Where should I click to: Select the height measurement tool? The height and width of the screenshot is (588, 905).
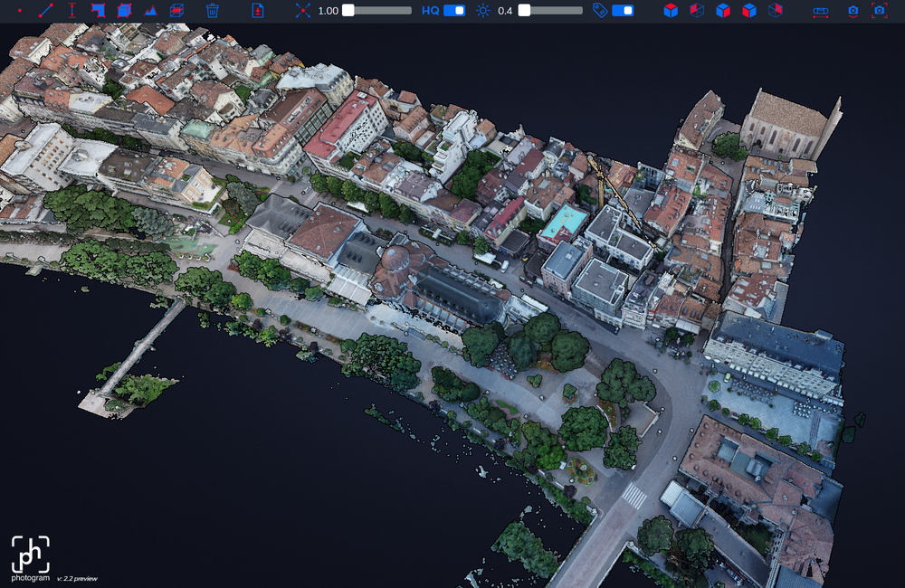(x=72, y=10)
